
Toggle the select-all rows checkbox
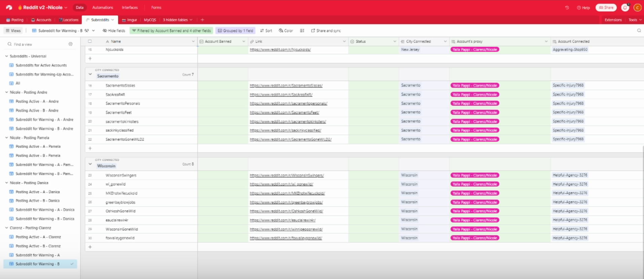(x=90, y=41)
